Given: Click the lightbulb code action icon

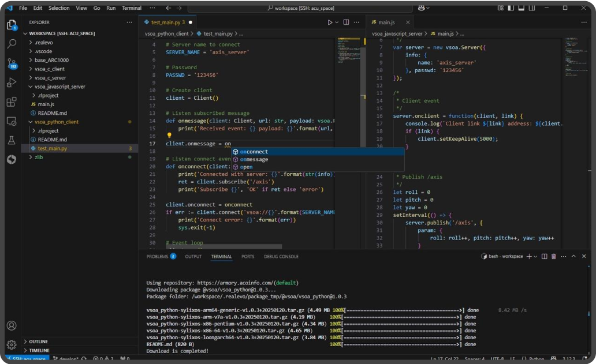Looking at the screenshot, I should coord(169,135).
